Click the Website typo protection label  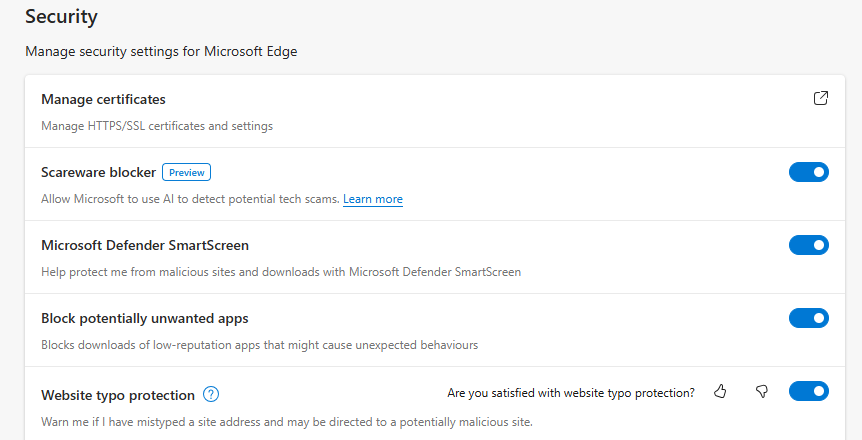pos(118,395)
